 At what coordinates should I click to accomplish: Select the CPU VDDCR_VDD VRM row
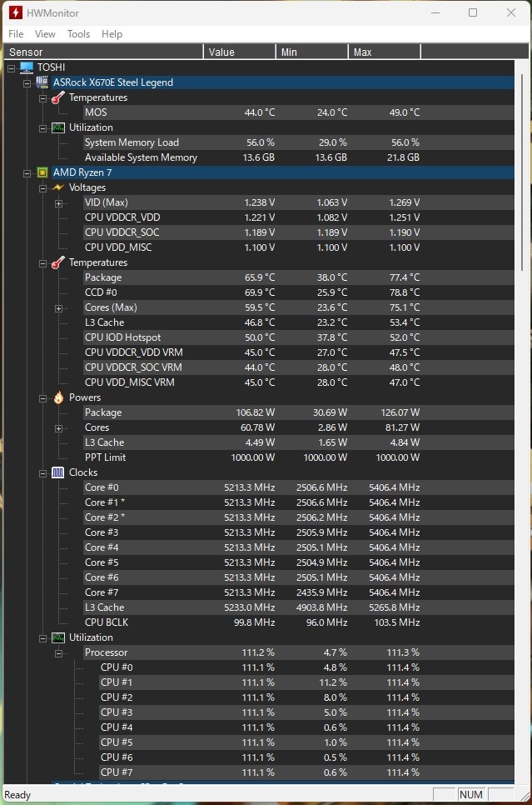[299, 352]
